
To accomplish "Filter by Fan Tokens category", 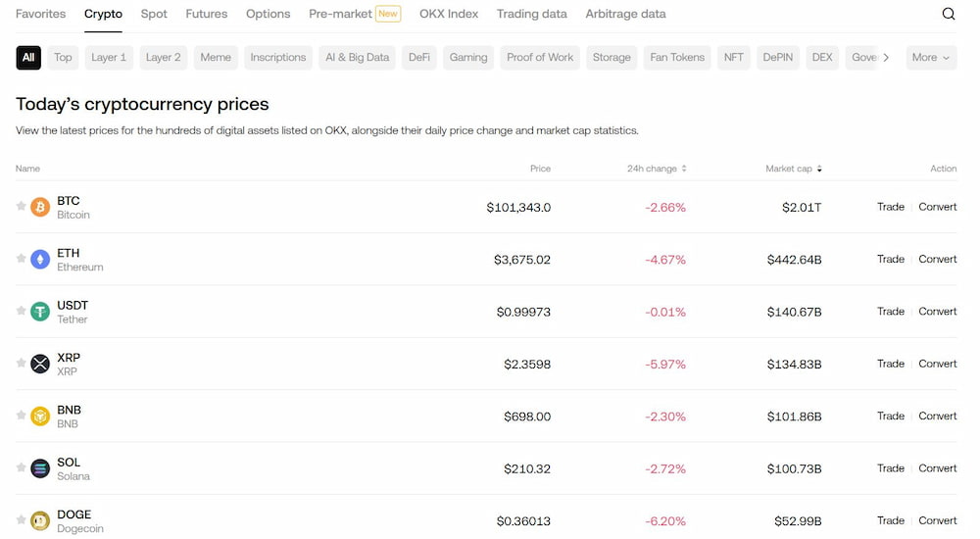I will pos(677,58).
